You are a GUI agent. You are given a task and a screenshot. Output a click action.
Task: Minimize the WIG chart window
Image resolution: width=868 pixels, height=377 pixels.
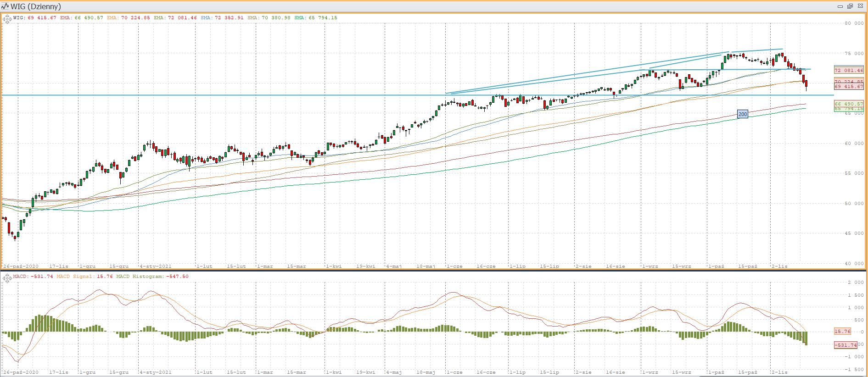pyautogui.click(x=840, y=6)
